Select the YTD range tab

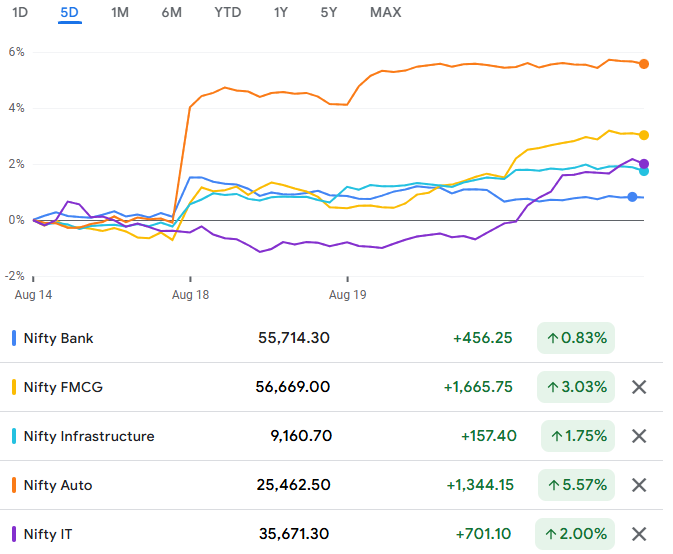tap(227, 12)
